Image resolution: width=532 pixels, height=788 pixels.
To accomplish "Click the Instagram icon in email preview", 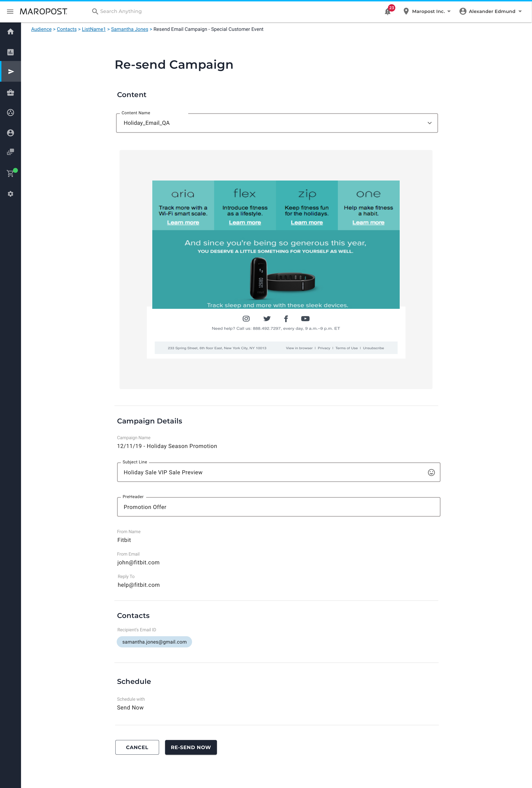I will [246, 318].
